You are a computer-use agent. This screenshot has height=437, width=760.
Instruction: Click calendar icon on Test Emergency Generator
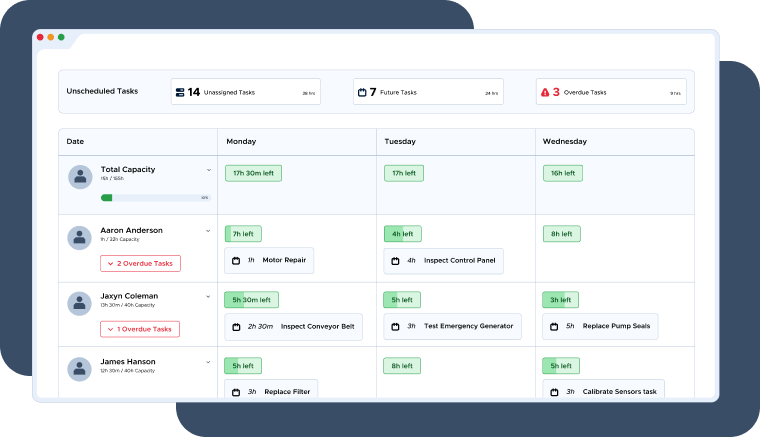click(x=395, y=326)
